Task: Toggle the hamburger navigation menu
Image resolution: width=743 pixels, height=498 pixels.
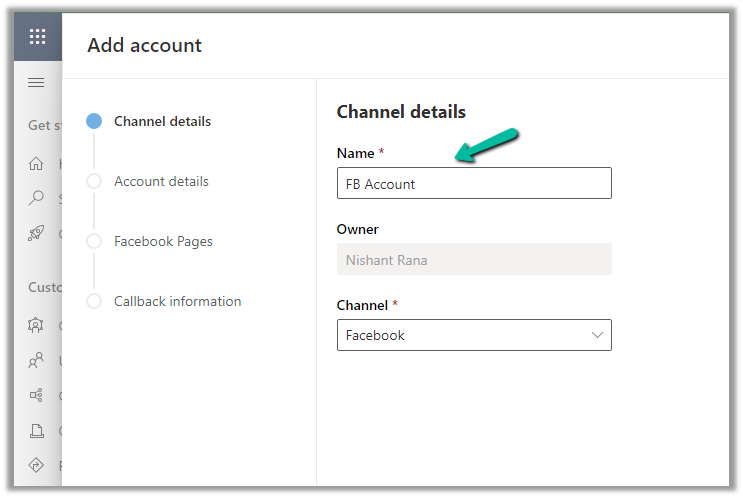Action: pos(36,82)
